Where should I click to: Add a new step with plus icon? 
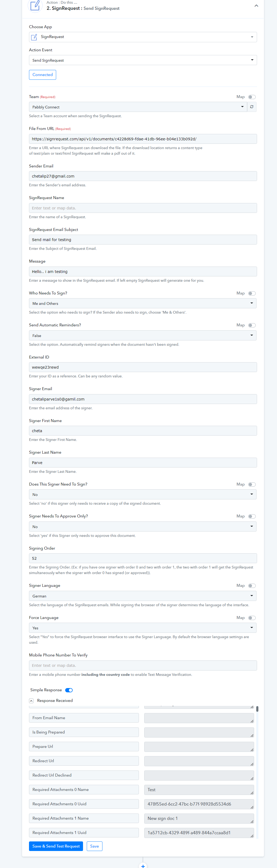tap(143, 865)
